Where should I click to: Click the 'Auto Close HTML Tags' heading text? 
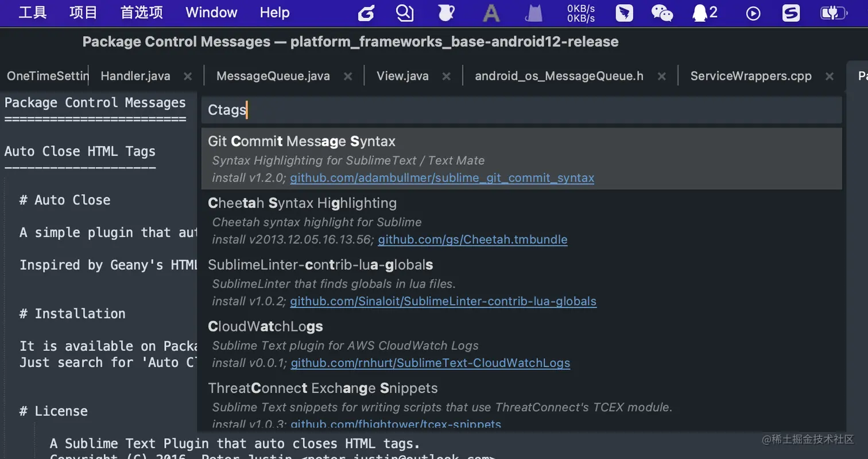80,151
